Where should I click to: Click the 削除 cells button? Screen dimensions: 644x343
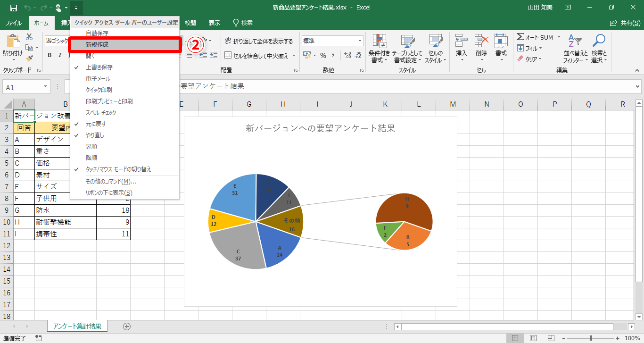[481, 48]
